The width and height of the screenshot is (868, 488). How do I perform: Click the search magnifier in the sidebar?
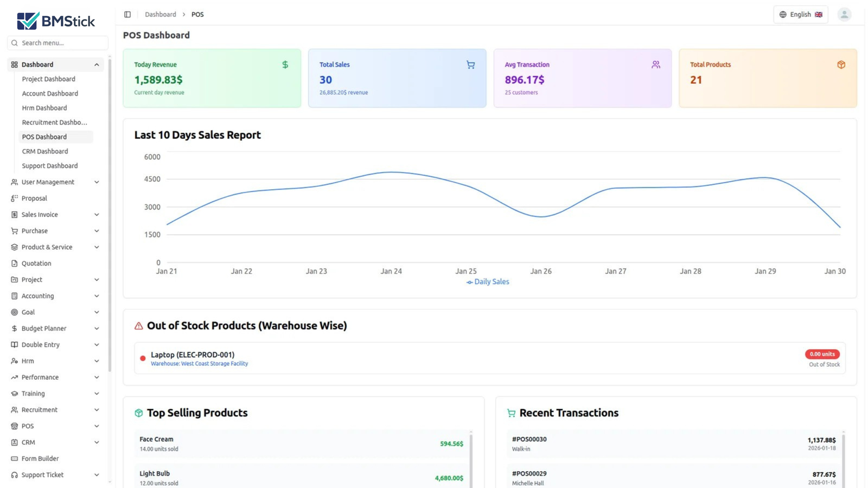(14, 43)
